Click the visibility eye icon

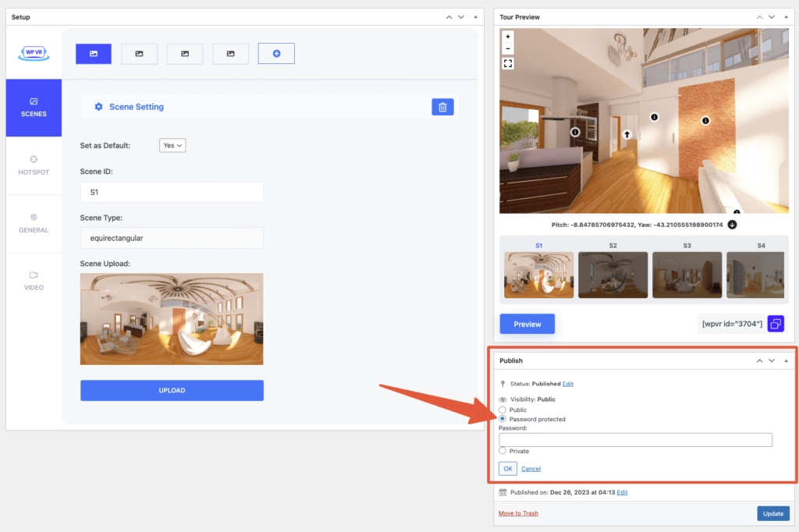pos(503,399)
